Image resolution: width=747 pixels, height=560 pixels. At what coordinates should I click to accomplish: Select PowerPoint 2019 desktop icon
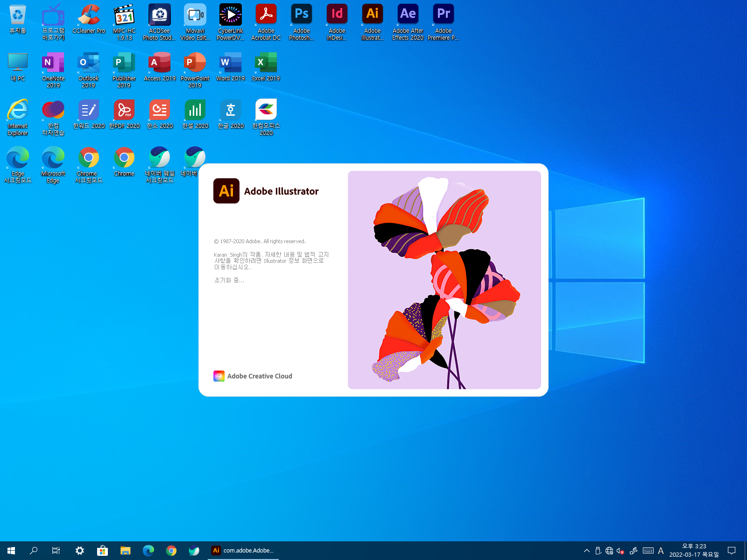click(195, 70)
